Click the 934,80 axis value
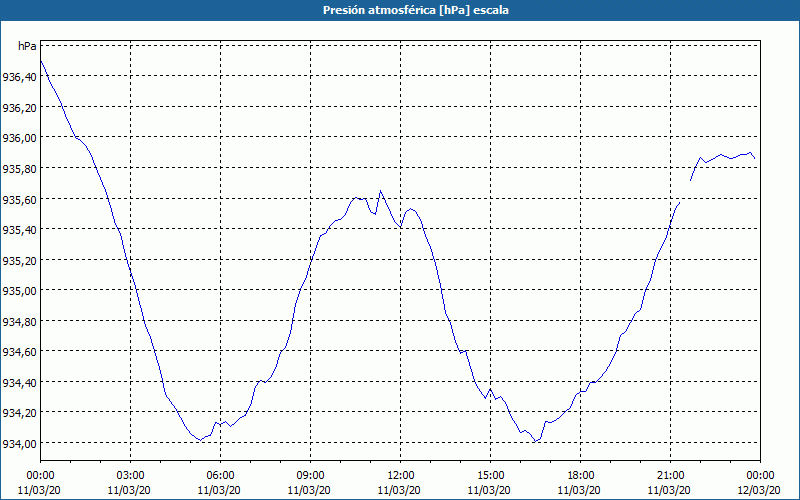Viewport: 800px width, 500px height. [19, 321]
